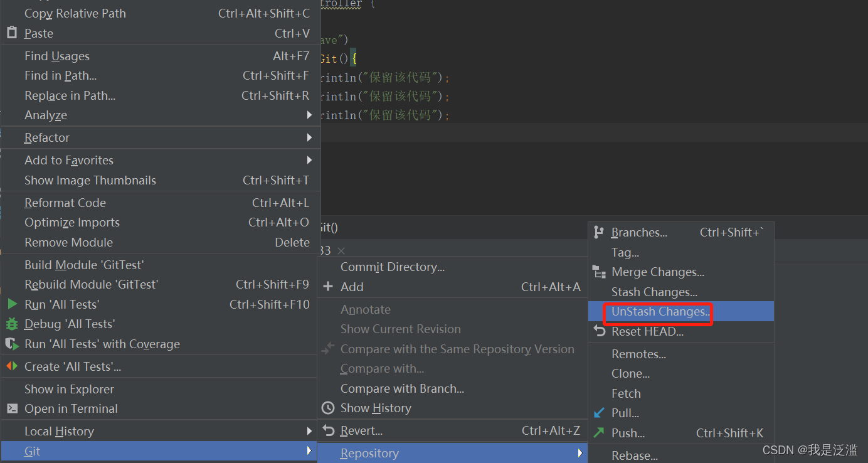Image resolution: width=868 pixels, height=463 pixels.
Task: Expand the Analyze submenu arrow
Action: pyautogui.click(x=309, y=115)
